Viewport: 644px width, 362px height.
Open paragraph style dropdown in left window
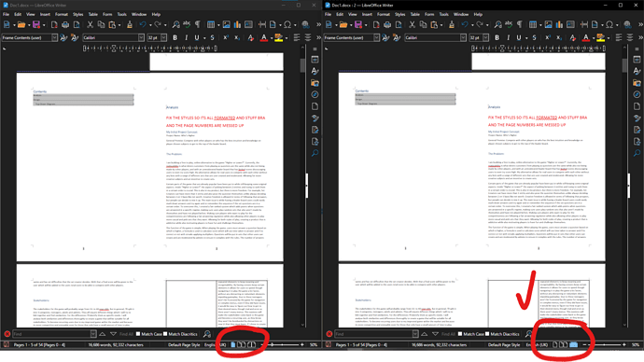pos(54,37)
